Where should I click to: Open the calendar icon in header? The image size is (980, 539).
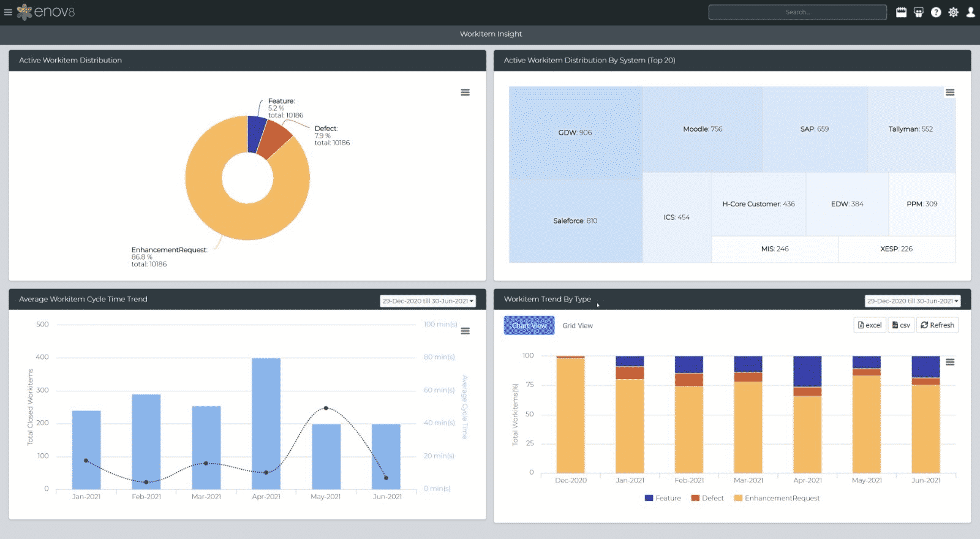coord(901,12)
